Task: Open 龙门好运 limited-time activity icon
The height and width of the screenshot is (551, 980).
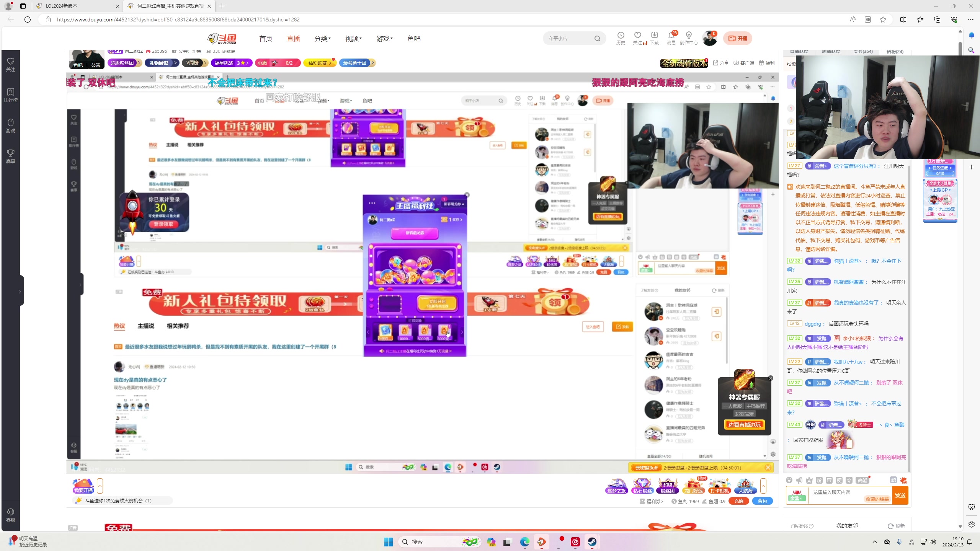Action: (x=694, y=486)
